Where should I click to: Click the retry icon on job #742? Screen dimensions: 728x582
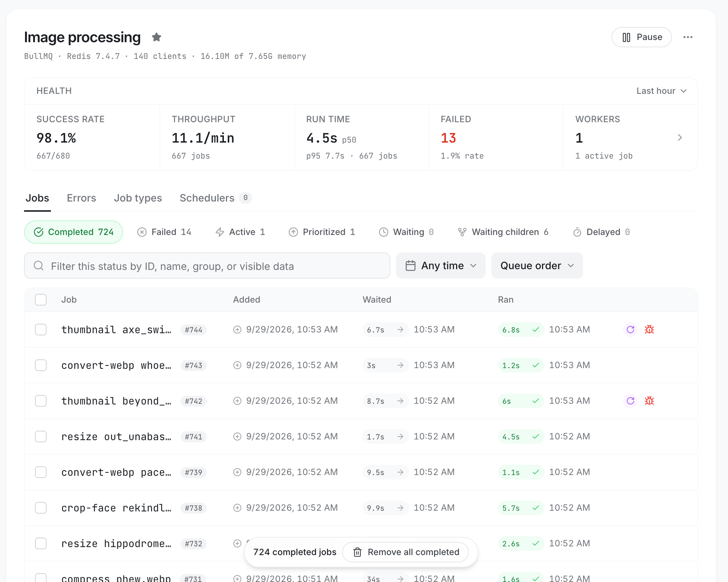click(630, 401)
